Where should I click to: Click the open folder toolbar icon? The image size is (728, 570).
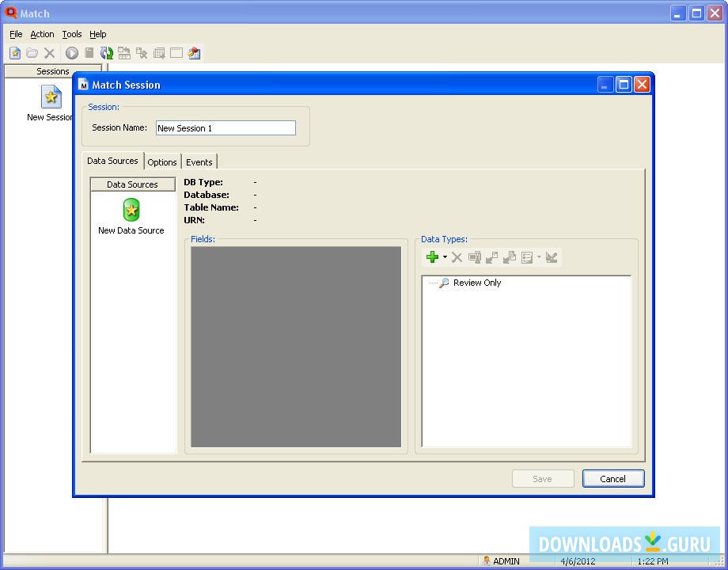coord(32,53)
